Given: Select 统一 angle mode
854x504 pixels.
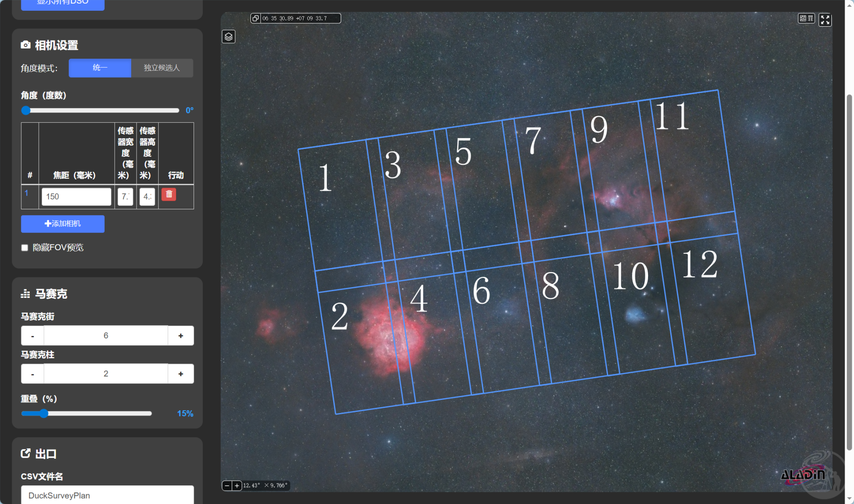Looking at the screenshot, I should pyautogui.click(x=100, y=68).
